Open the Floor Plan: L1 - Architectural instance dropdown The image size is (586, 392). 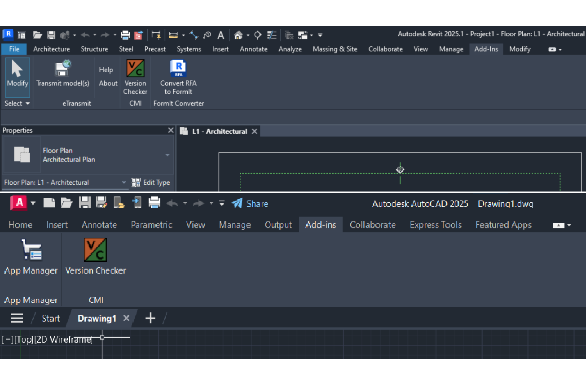point(124,183)
